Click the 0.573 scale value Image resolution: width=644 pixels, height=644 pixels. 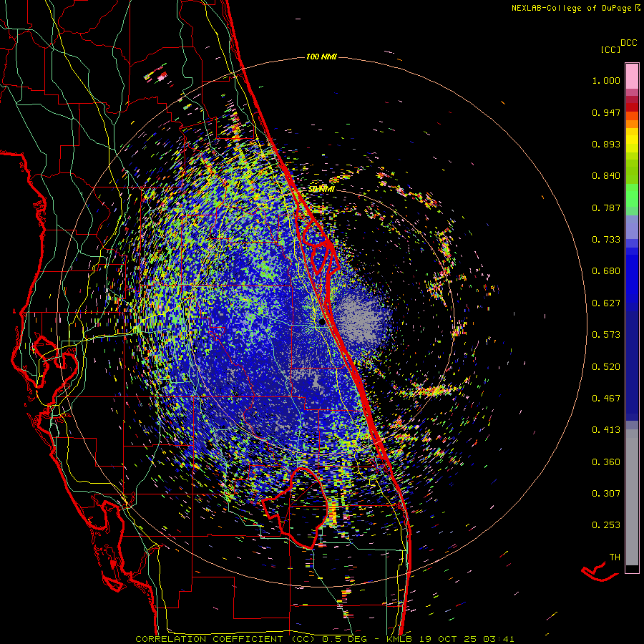tap(606, 335)
